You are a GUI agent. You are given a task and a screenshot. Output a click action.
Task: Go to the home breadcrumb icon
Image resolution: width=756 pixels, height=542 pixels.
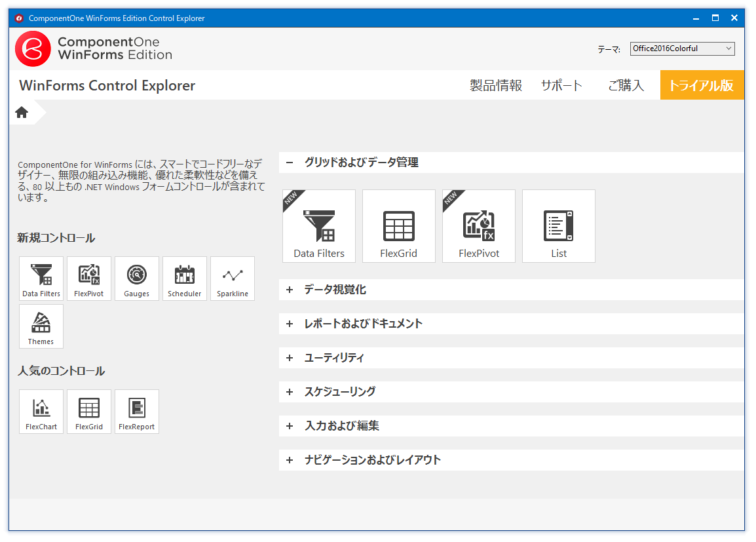pyautogui.click(x=22, y=112)
